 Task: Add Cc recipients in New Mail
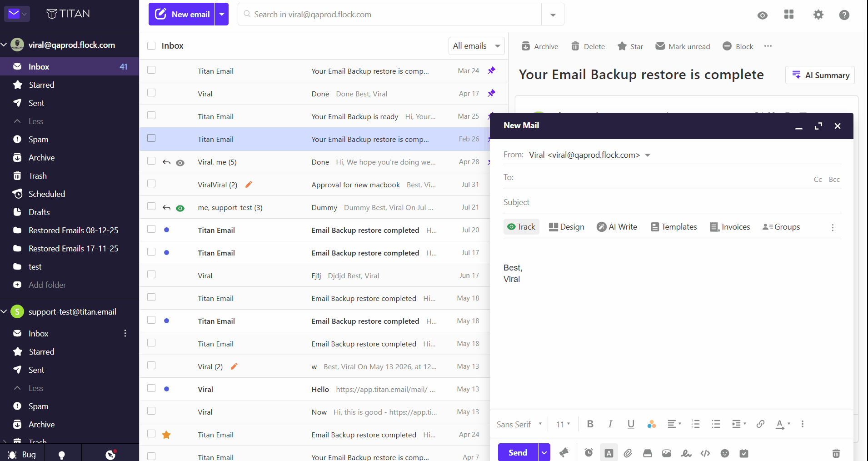click(818, 180)
